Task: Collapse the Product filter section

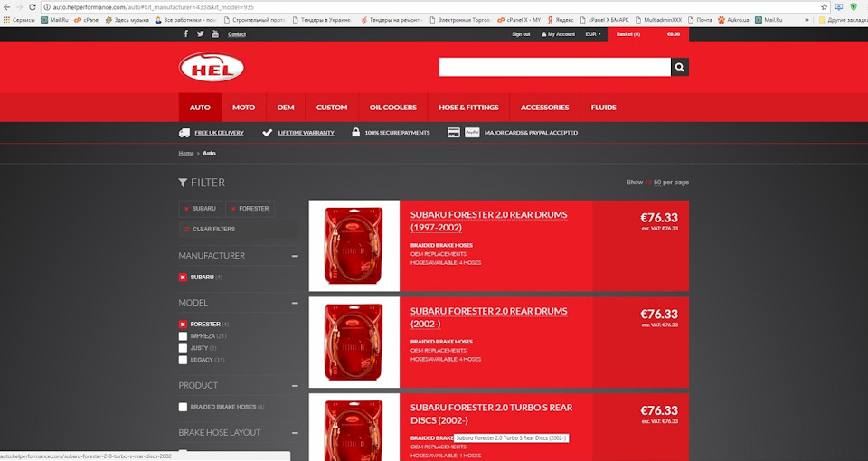Action: 295,386
